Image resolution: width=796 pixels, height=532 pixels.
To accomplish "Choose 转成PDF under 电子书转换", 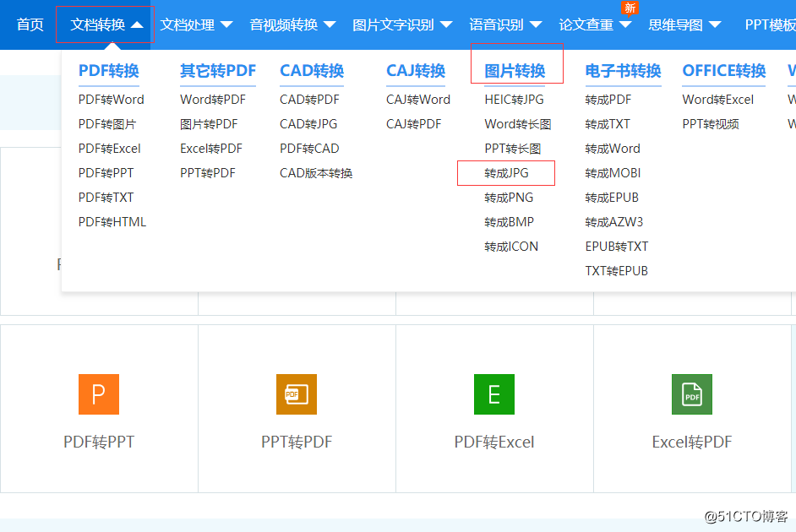I will point(608,100).
